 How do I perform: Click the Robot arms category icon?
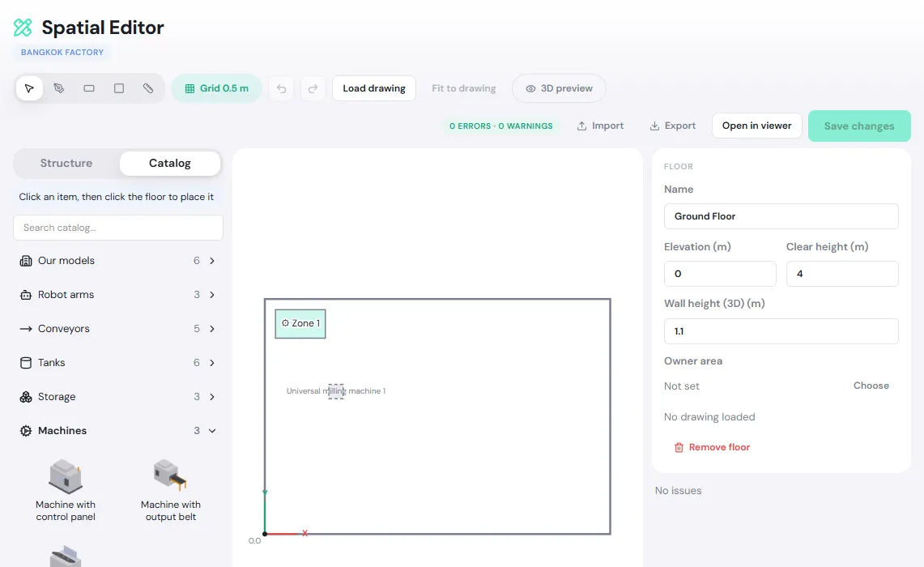[26, 295]
